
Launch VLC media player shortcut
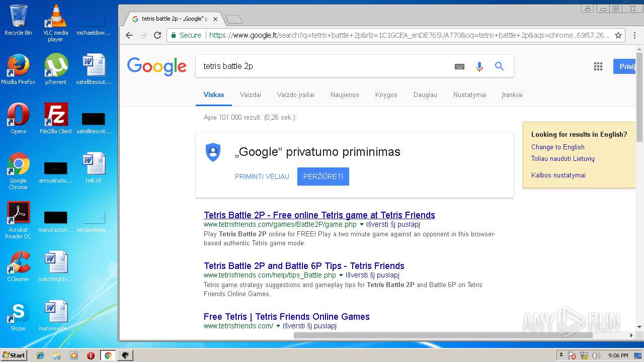point(56,23)
